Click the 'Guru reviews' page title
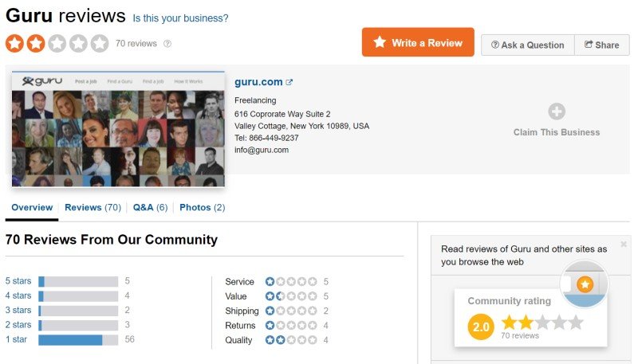Screen dimensions: 638x364 click(65, 16)
